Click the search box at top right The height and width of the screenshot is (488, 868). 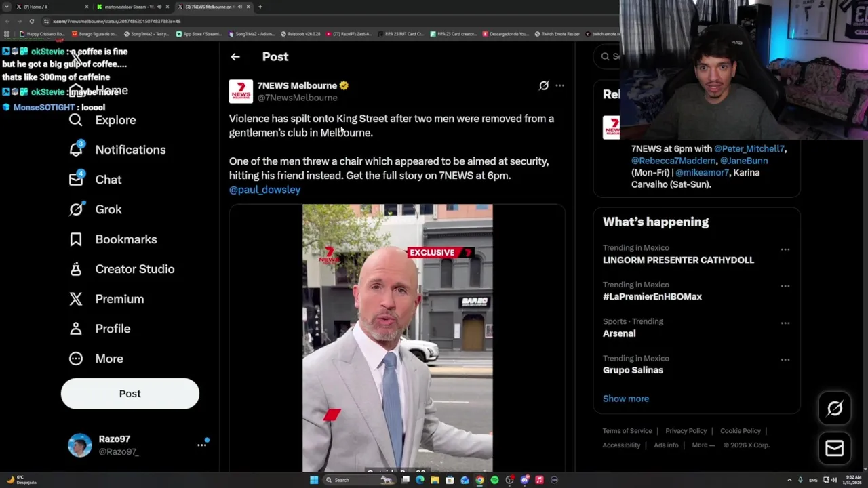click(608, 56)
